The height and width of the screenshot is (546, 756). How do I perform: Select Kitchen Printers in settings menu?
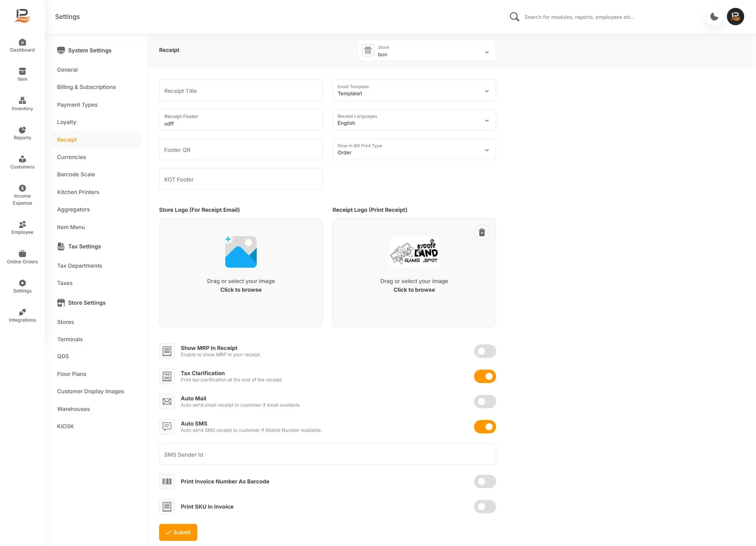(78, 192)
